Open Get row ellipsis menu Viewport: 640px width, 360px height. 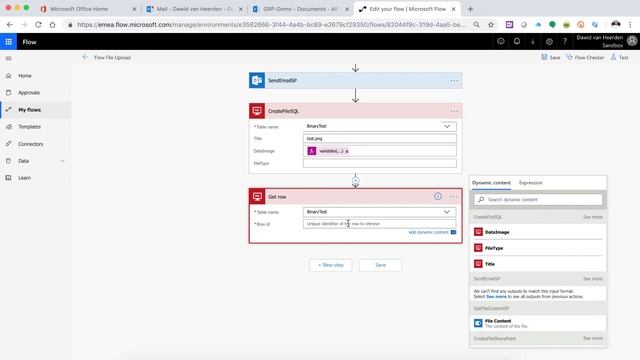(453, 197)
